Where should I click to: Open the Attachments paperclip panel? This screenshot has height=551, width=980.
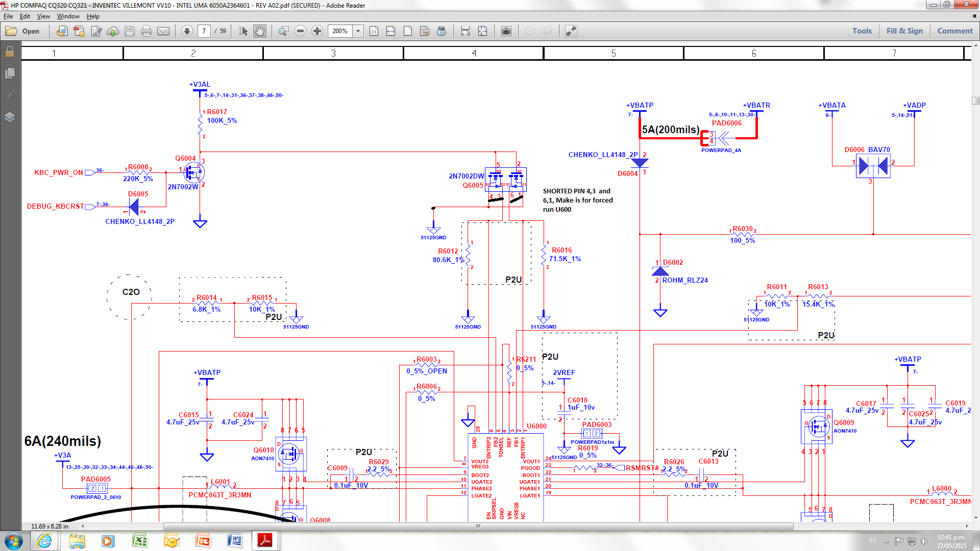(x=9, y=95)
